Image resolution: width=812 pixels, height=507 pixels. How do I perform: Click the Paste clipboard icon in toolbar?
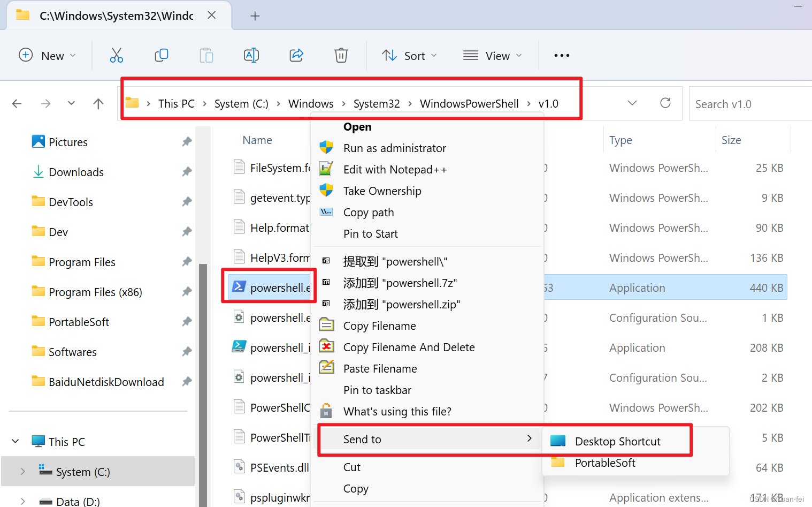(x=206, y=55)
